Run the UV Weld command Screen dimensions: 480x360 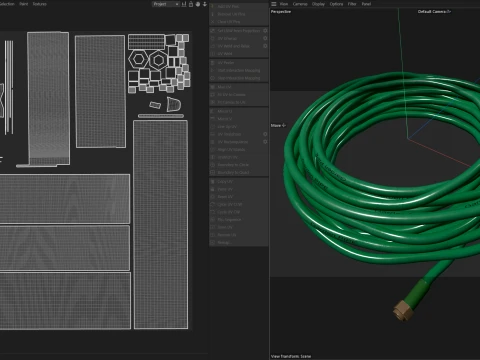[x=239, y=54]
